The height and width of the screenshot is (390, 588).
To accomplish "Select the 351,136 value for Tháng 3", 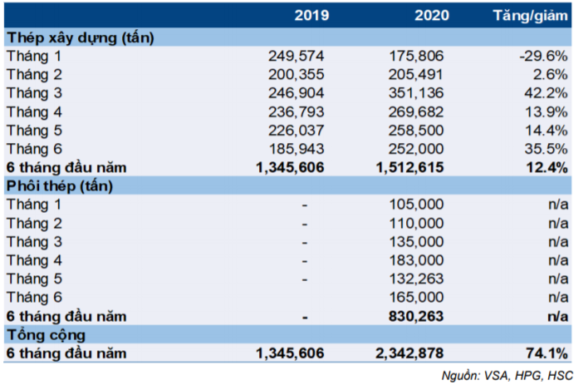I will [x=417, y=93].
